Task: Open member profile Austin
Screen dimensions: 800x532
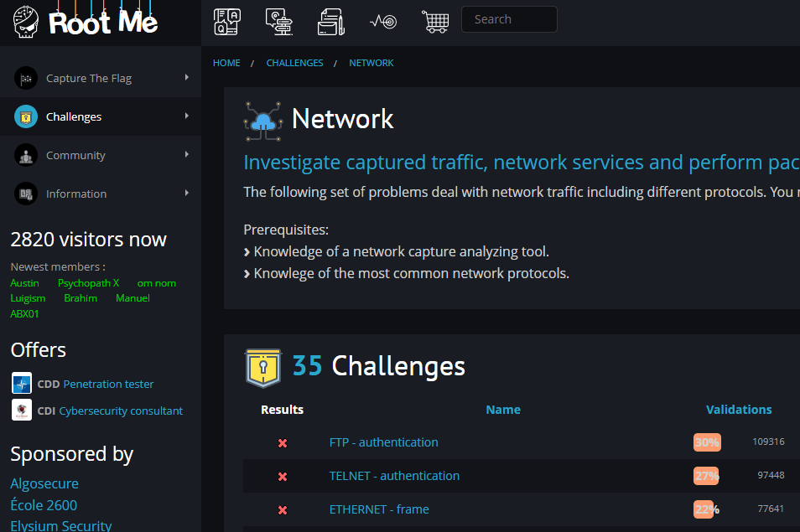Action: coord(24,283)
